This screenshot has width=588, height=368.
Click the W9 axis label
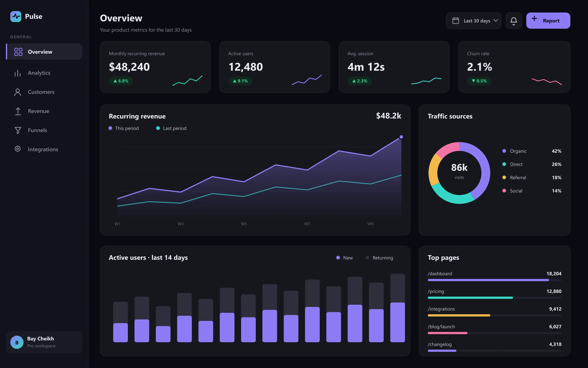pos(370,224)
